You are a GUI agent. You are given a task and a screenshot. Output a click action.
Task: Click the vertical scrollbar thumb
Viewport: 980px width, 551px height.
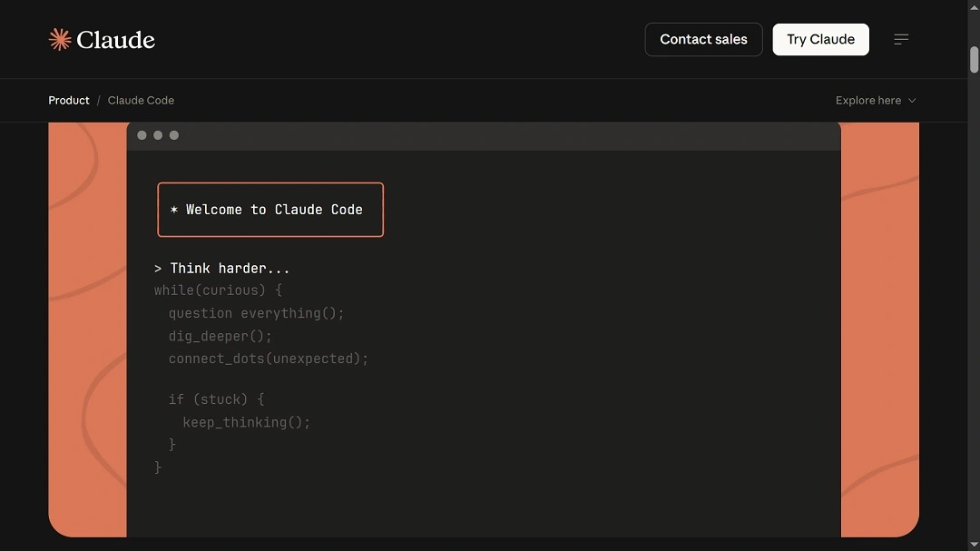[x=973, y=59]
